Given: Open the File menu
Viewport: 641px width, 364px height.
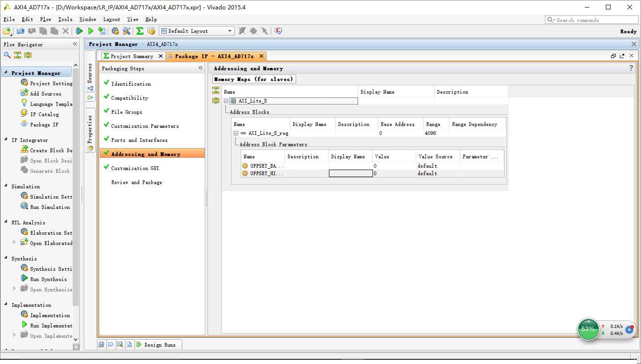Looking at the screenshot, I should pos(9,19).
